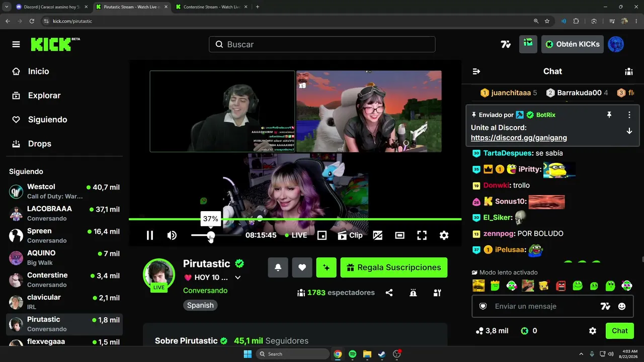Enter fullscreen video mode

pyautogui.click(x=422, y=235)
